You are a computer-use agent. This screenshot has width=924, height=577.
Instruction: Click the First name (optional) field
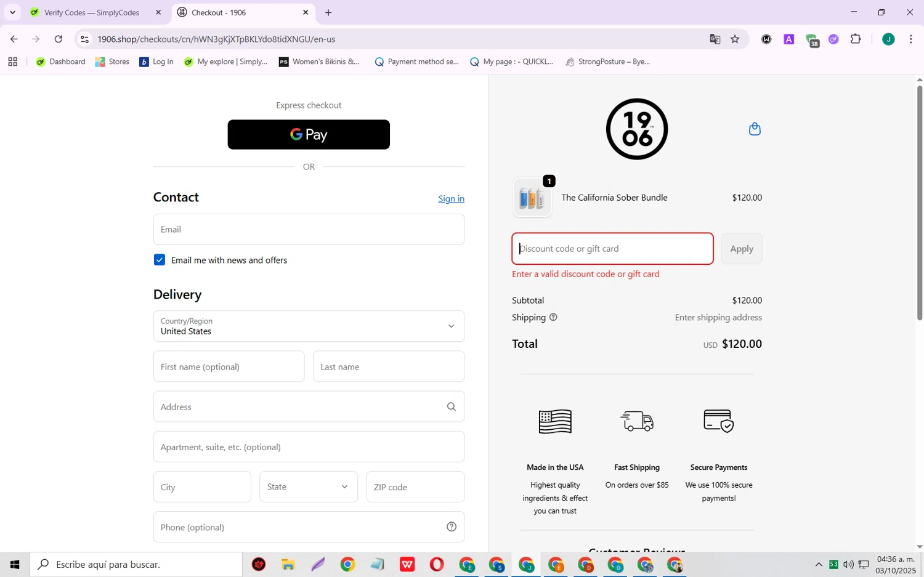(229, 366)
